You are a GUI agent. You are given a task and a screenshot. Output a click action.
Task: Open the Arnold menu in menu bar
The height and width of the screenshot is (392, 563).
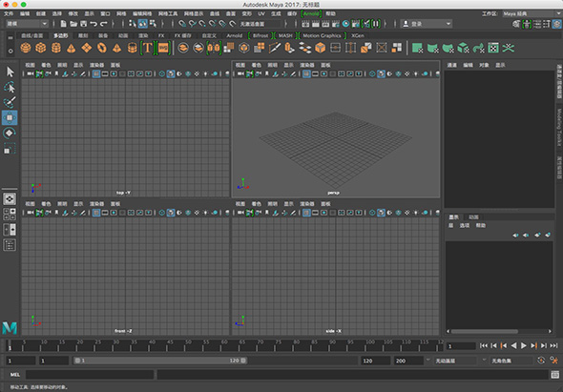point(311,13)
